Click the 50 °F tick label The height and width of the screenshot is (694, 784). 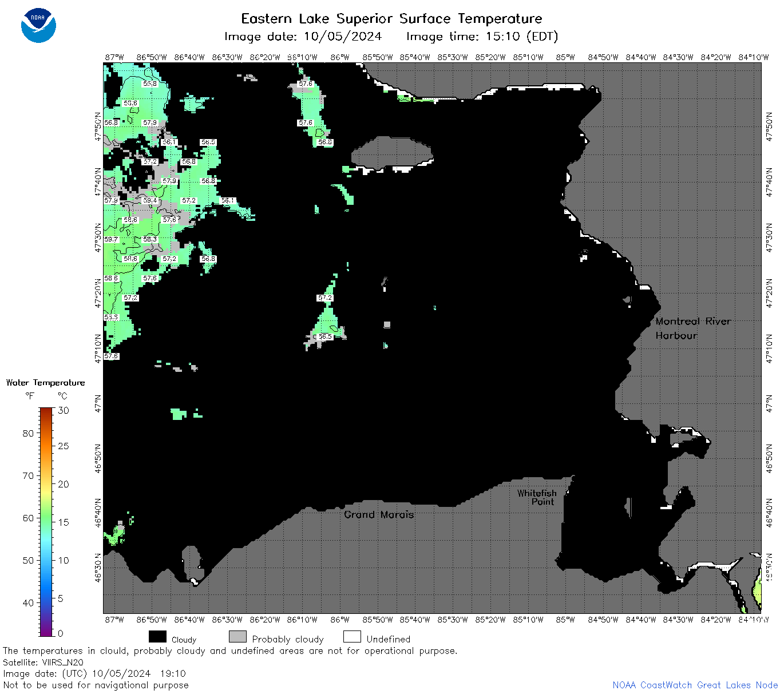pos(28,560)
